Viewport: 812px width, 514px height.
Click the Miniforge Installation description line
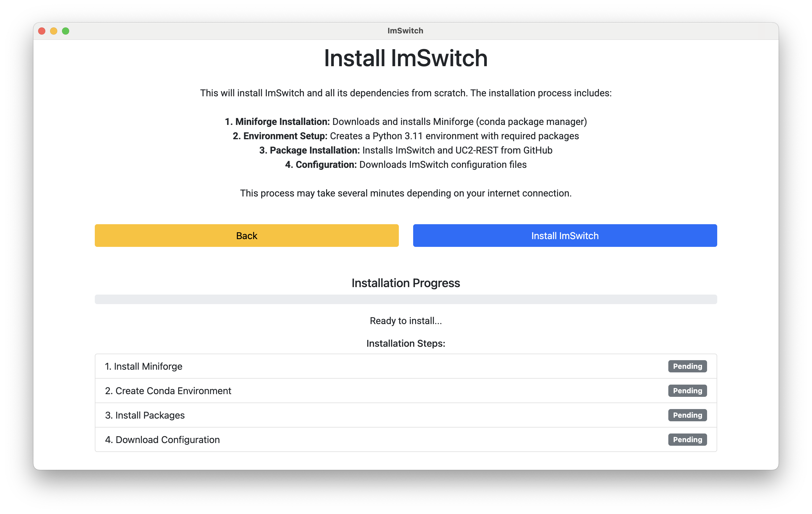(x=406, y=121)
